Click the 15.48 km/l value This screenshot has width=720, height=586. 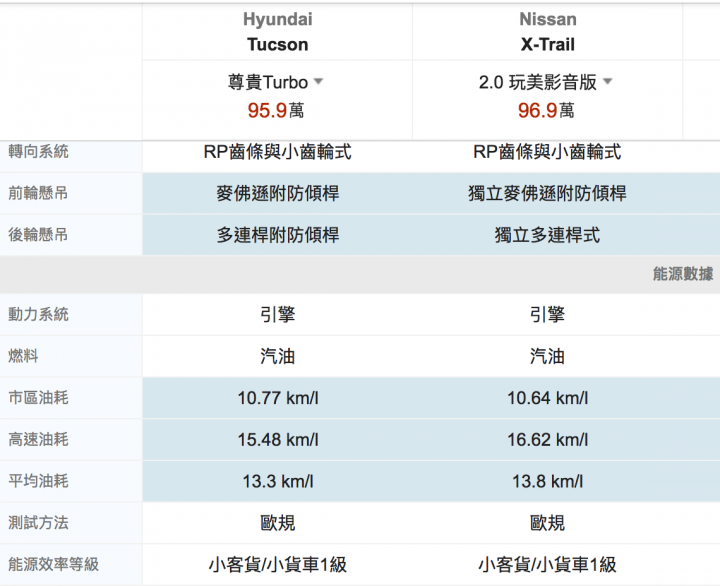pyautogui.click(x=278, y=440)
